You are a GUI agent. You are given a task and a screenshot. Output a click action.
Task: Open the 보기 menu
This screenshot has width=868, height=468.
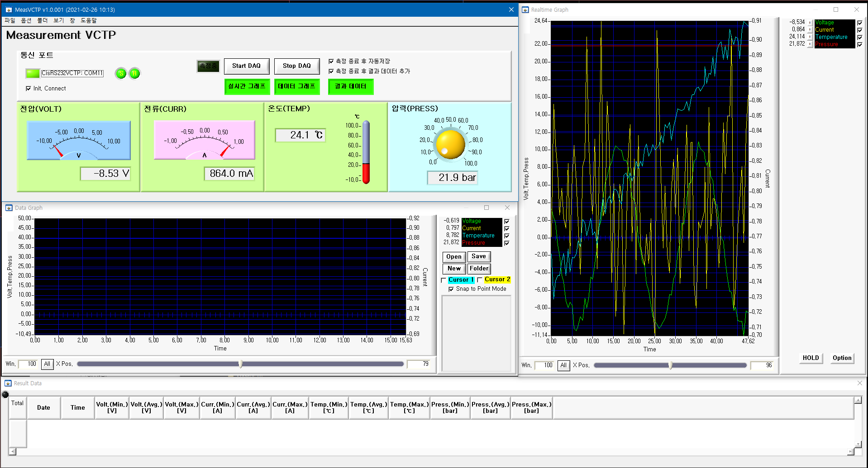click(x=59, y=20)
